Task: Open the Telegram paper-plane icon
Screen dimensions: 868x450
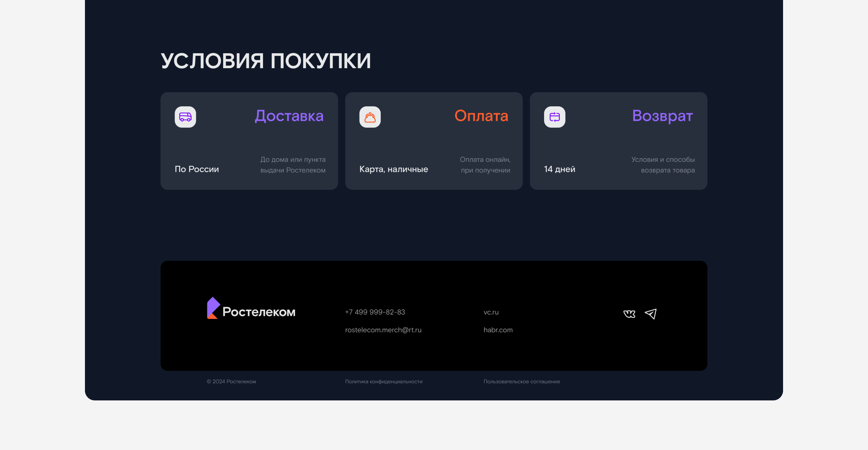Action: [650, 314]
